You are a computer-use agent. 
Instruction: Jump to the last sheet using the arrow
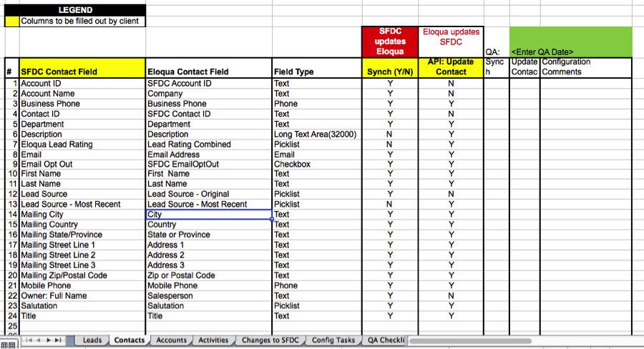coord(58,340)
